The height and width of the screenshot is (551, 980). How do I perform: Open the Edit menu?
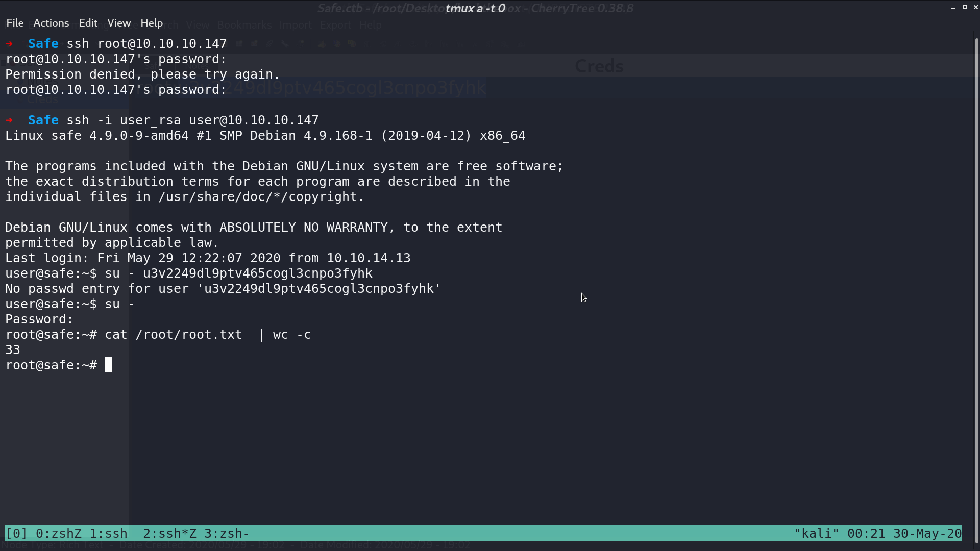[x=88, y=23]
